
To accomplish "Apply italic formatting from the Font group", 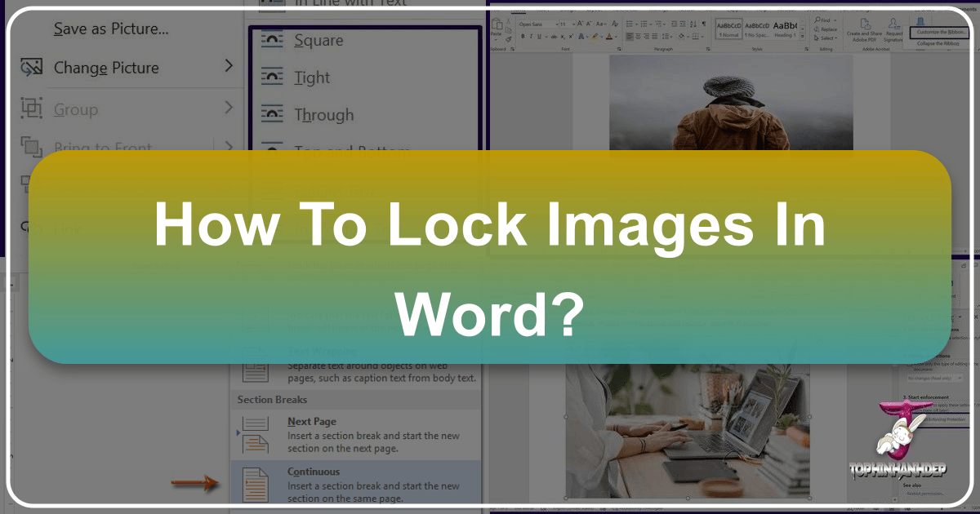I will click(531, 37).
